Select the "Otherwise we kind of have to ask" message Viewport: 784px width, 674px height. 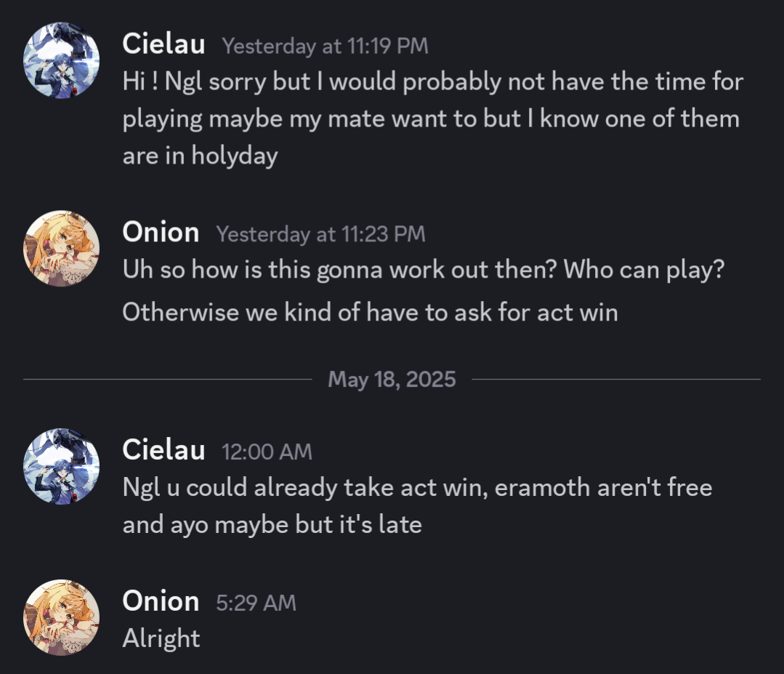click(x=370, y=312)
